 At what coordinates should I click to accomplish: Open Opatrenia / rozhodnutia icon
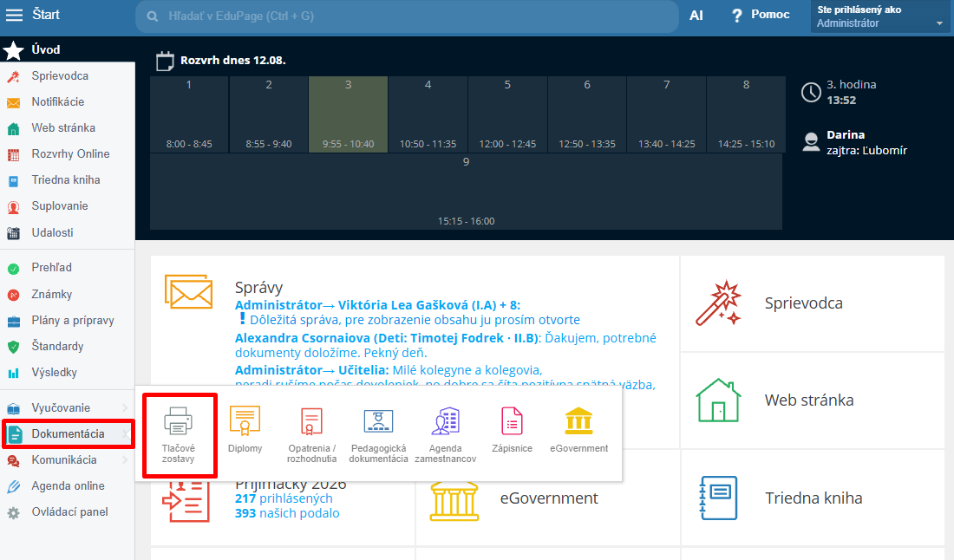[x=311, y=420]
